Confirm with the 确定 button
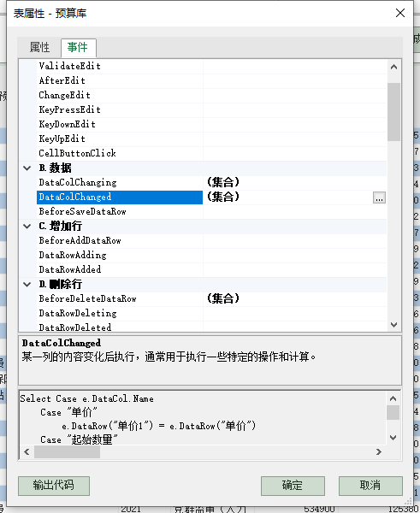The width and height of the screenshot is (420, 513). 293,486
